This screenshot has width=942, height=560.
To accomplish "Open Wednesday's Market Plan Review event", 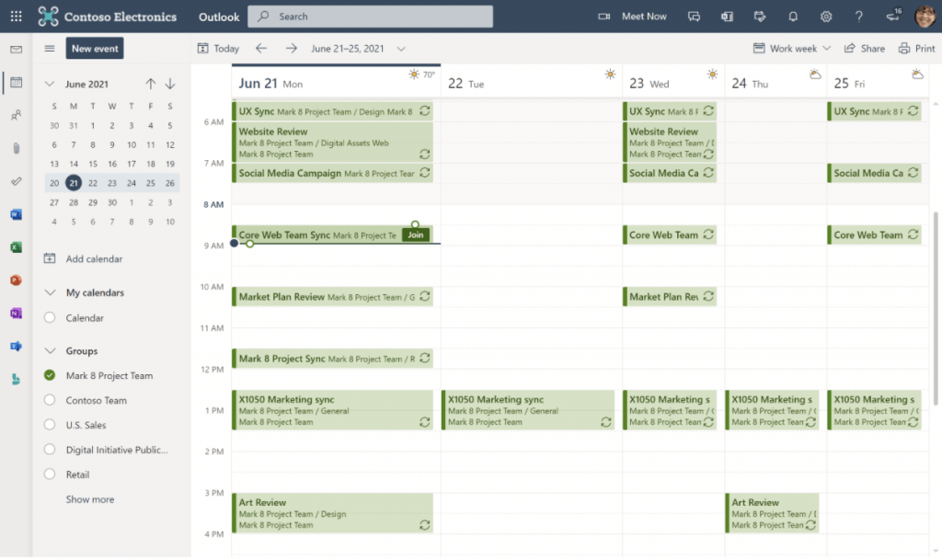I will point(670,296).
